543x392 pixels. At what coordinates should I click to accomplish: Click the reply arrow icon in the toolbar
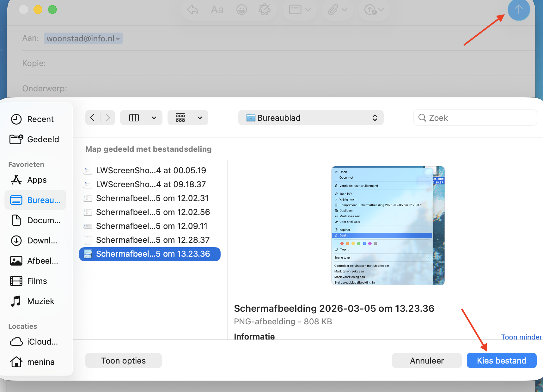click(192, 10)
